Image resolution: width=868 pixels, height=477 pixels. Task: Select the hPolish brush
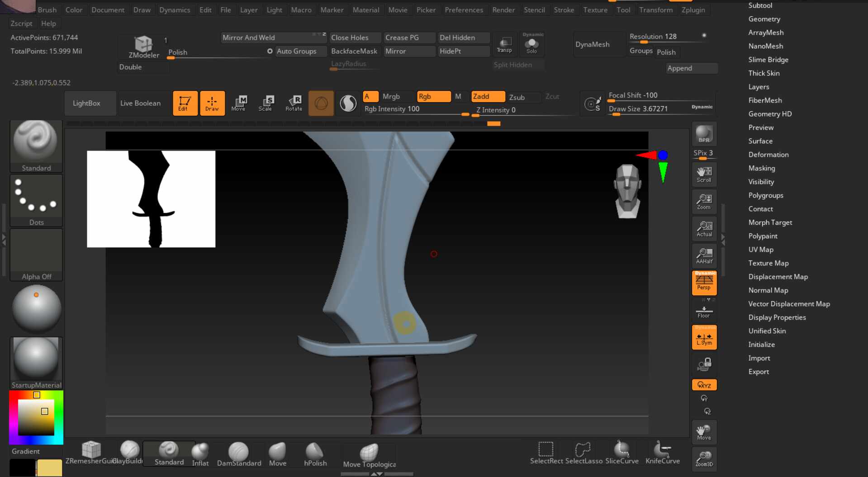pyautogui.click(x=315, y=454)
